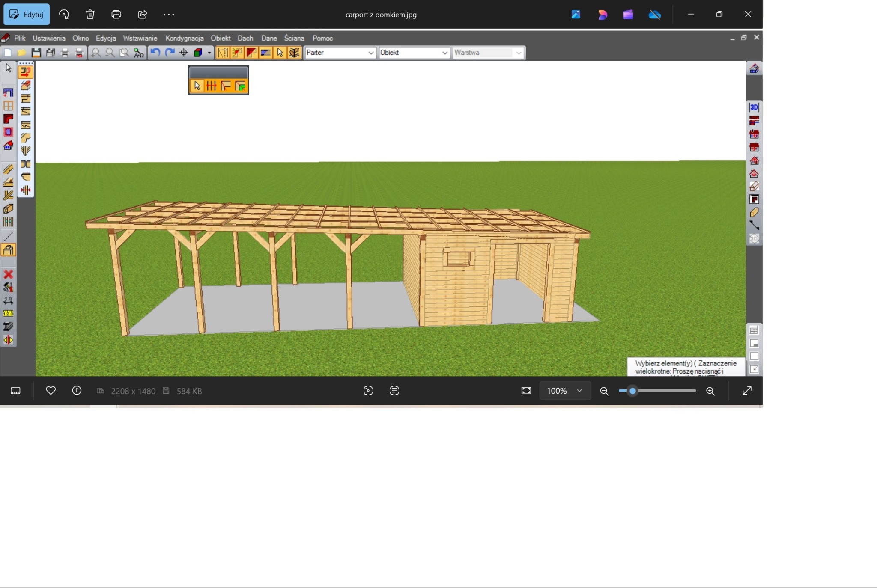The image size is (877, 588).
Task: Toggle favorite with the heart icon
Action: click(x=51, y=391)
